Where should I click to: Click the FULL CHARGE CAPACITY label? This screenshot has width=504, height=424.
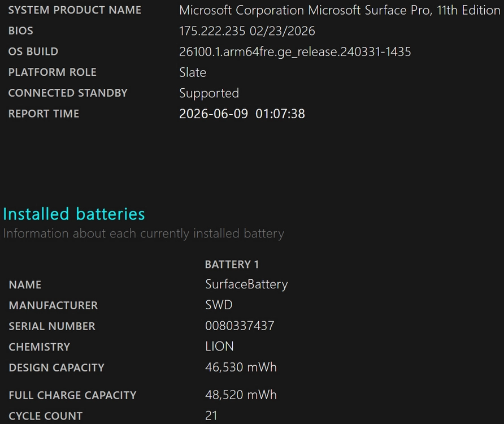click(x=73, y=395)
